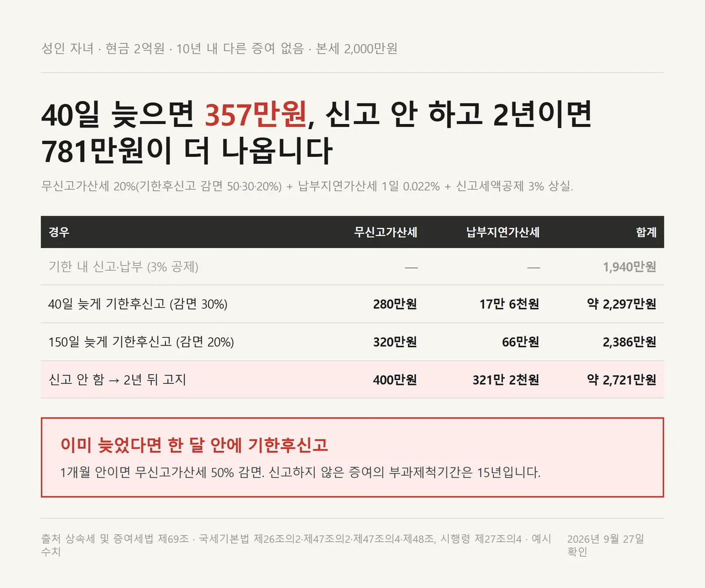Select '40일 늦게 기한후신고 (감면 30%)' row label
This screenshot has height=588, width=705.
[x=138, y=304]
